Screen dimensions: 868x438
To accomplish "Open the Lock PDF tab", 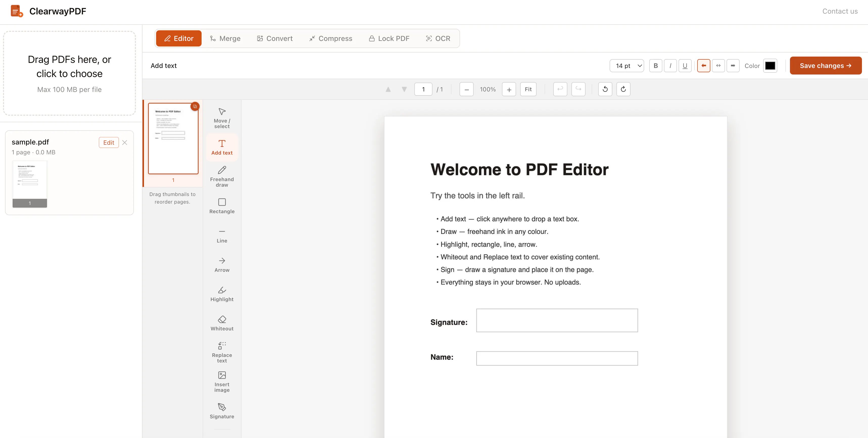I will pos(389,38).
